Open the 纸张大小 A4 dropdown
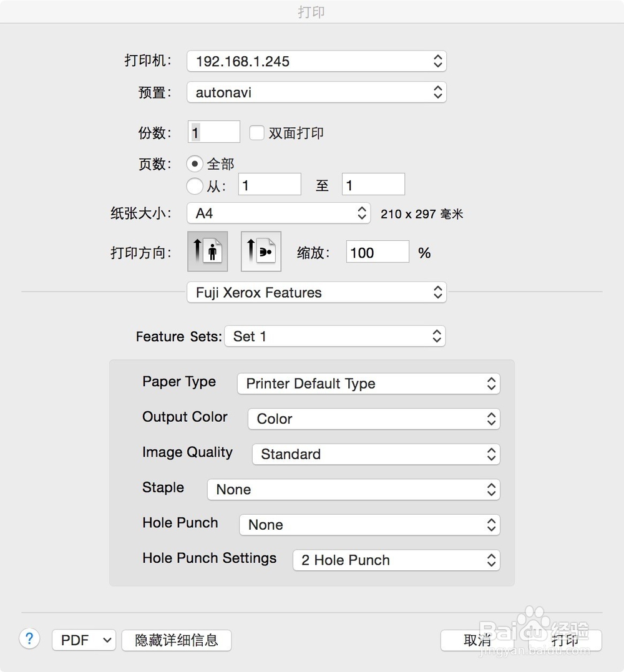The image size is (624, 672). point(279,213)
